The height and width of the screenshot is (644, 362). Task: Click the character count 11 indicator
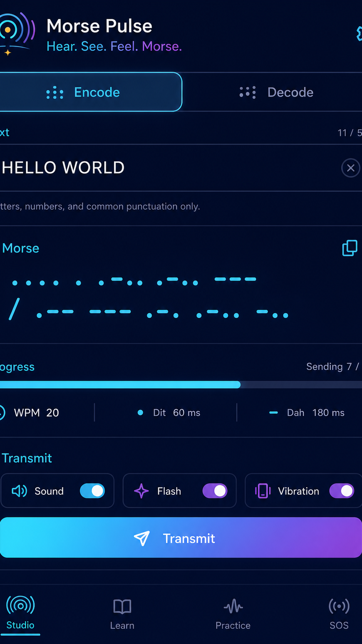(349, 133)
